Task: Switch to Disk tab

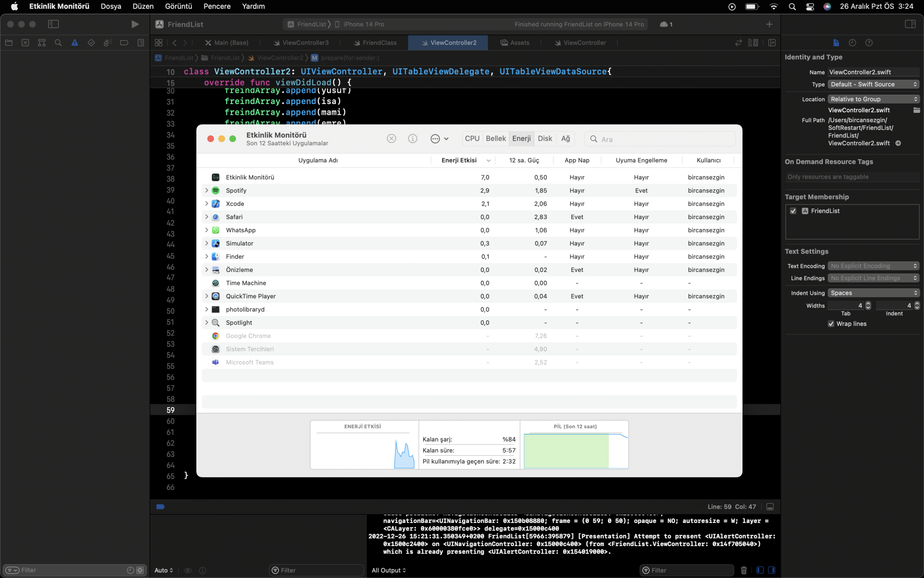Action: [545, 138]
